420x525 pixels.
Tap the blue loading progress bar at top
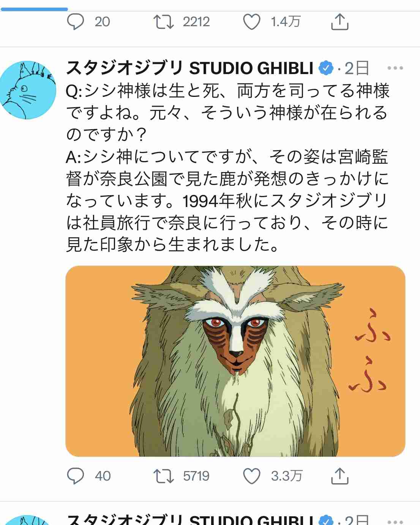click(34, 9)
